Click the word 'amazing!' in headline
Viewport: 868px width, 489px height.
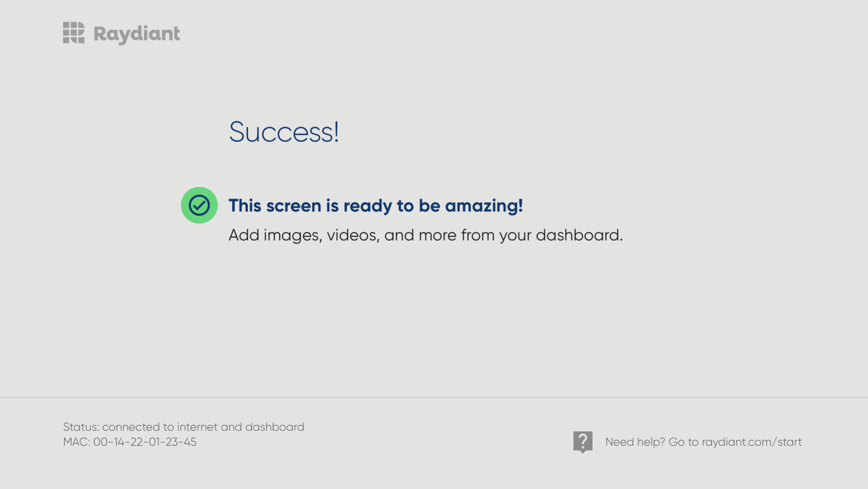(x=484, y=205)
